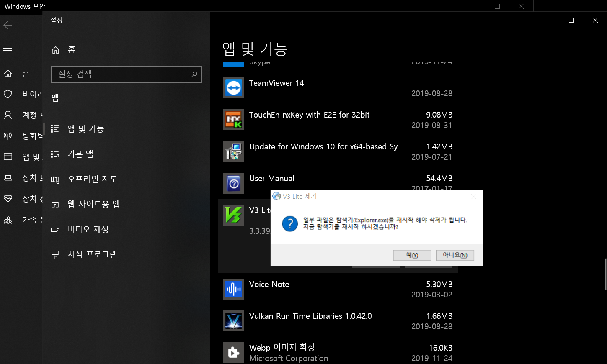Click the TeamViewer 14 app icon
Screen dimensions: 607x364
pos(234,88)
